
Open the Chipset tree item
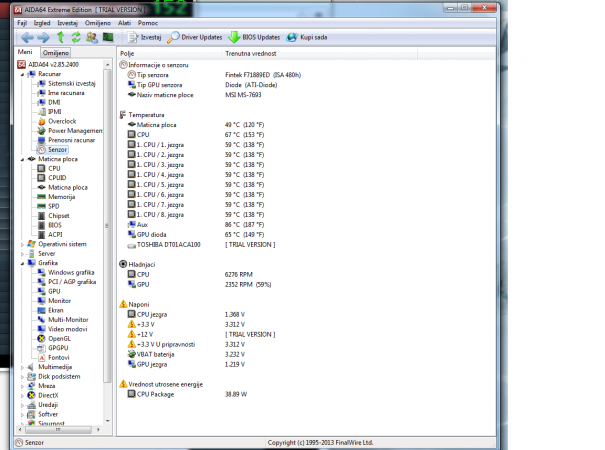coord(54,216)
